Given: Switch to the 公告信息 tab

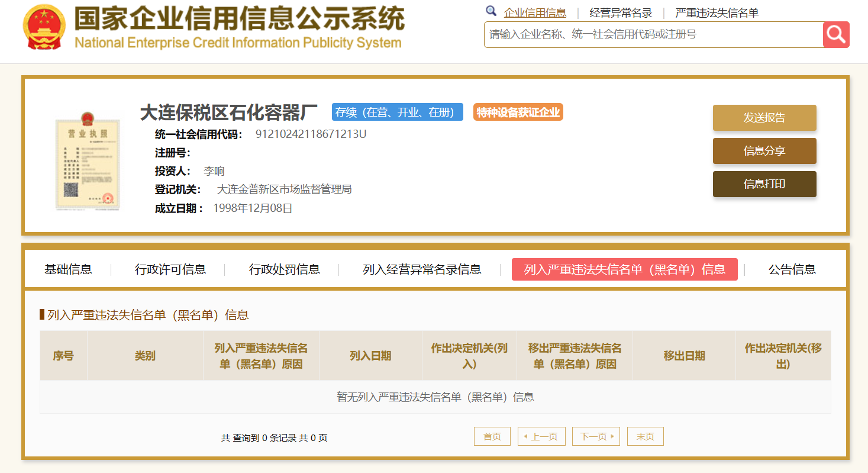Looking at the screenshot, I should coord(792,269).
